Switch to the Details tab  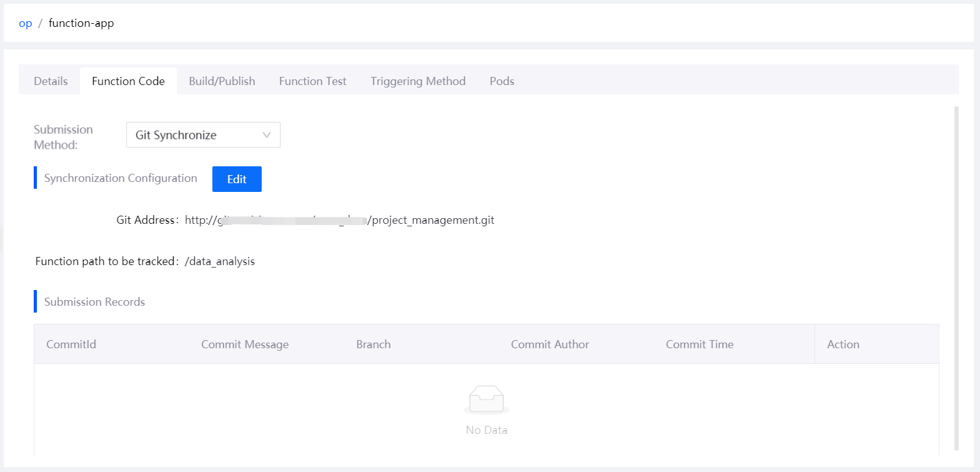click(51, 81)
